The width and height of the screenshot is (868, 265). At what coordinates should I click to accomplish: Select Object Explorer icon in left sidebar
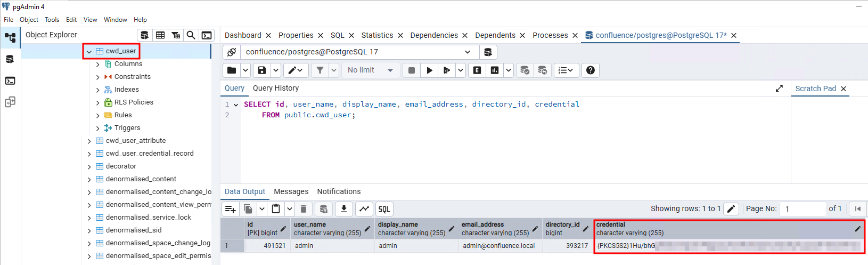(10, 38)
